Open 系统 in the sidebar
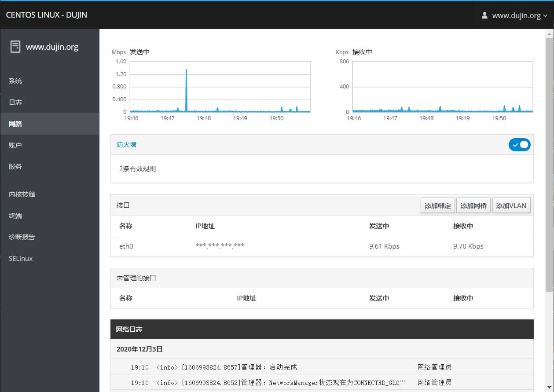 tap(15, 81)
